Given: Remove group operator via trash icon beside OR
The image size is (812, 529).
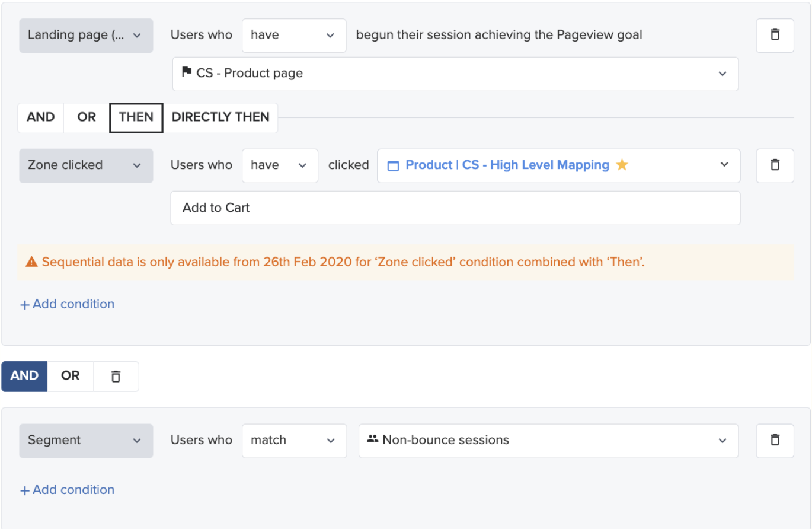Looking at the screenshot, I should [116, 376].
